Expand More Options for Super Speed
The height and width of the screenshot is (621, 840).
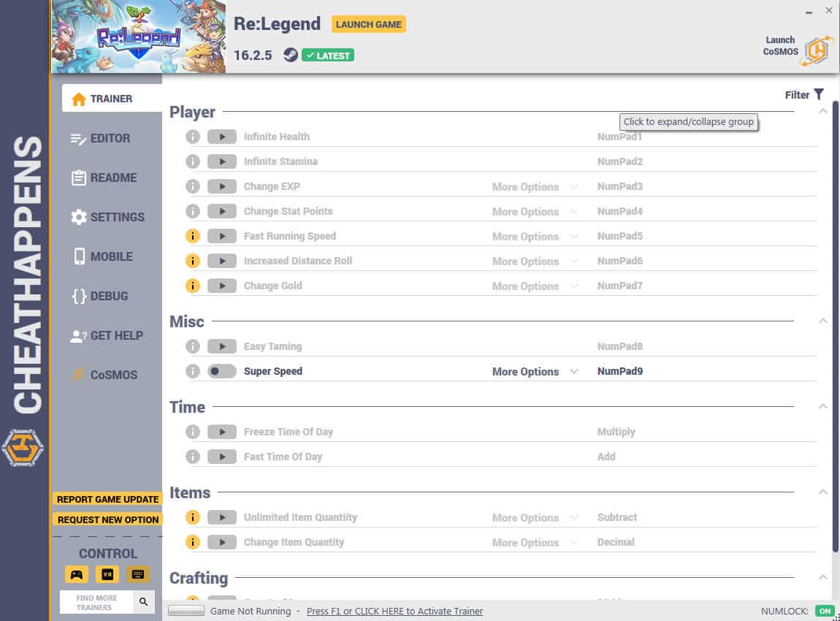click(x=535, y=372)
